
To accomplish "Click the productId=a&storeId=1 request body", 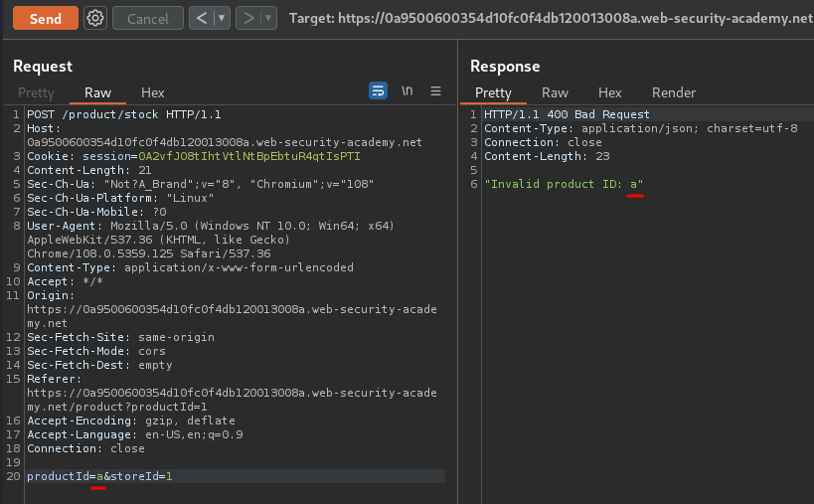I will point(99,476).
